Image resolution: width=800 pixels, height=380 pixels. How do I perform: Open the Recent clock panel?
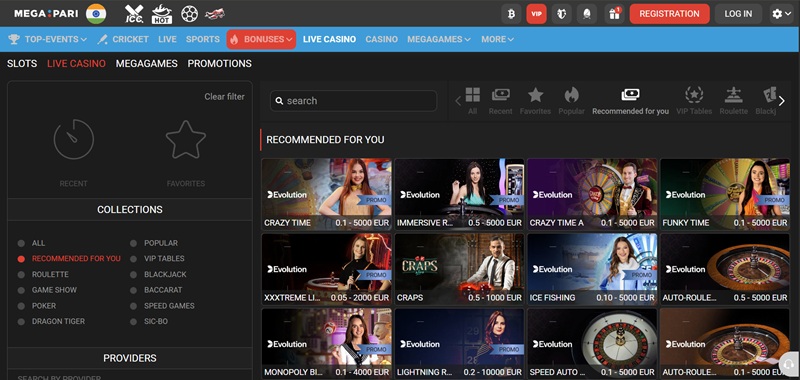tap(73, 153)
